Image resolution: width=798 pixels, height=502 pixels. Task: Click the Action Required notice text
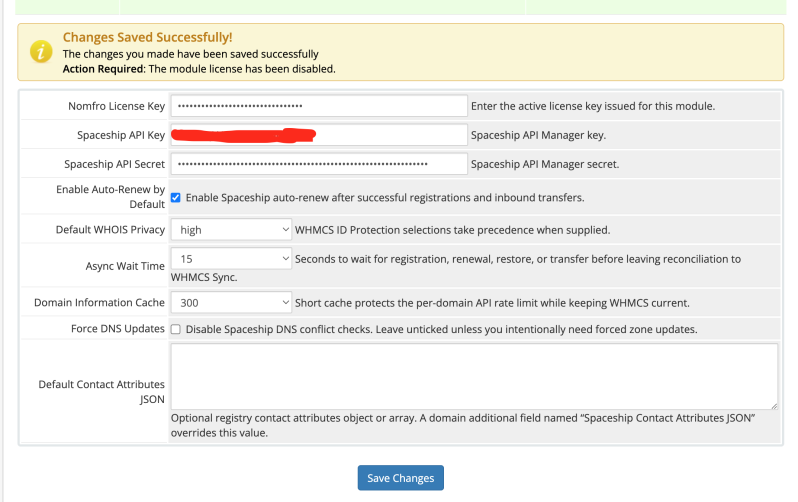199,69
